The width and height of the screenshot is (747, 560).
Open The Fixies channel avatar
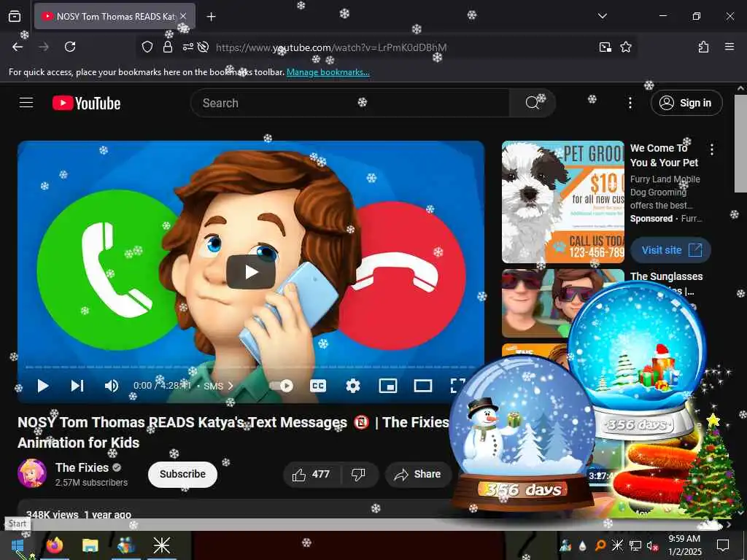tap(32, 473)
